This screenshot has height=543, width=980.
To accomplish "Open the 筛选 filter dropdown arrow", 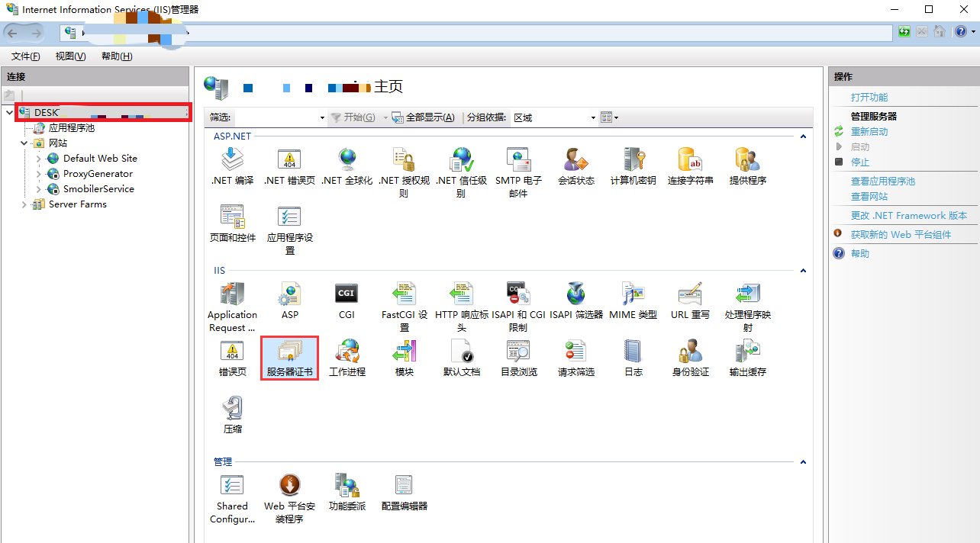I will pos(322,117).
